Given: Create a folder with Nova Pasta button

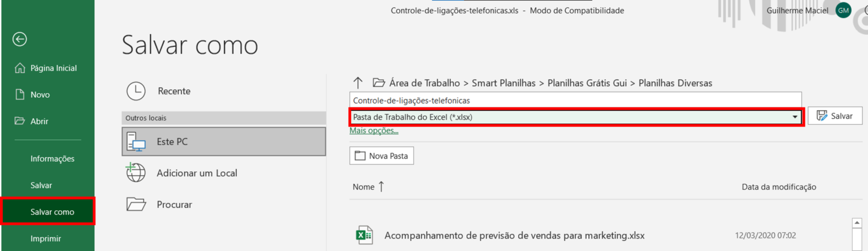Looking at the screenshot, I should coord(382,155).
